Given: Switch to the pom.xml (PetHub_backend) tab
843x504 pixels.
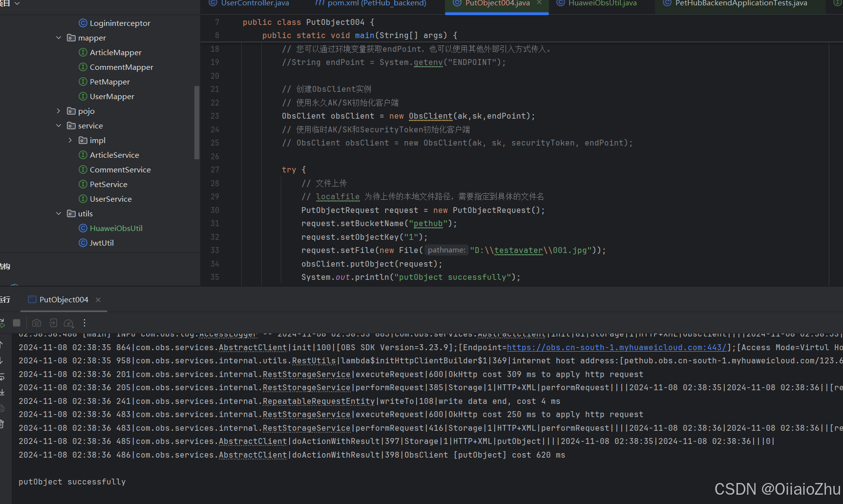Looking at the screenshot, I should point(371,3).
